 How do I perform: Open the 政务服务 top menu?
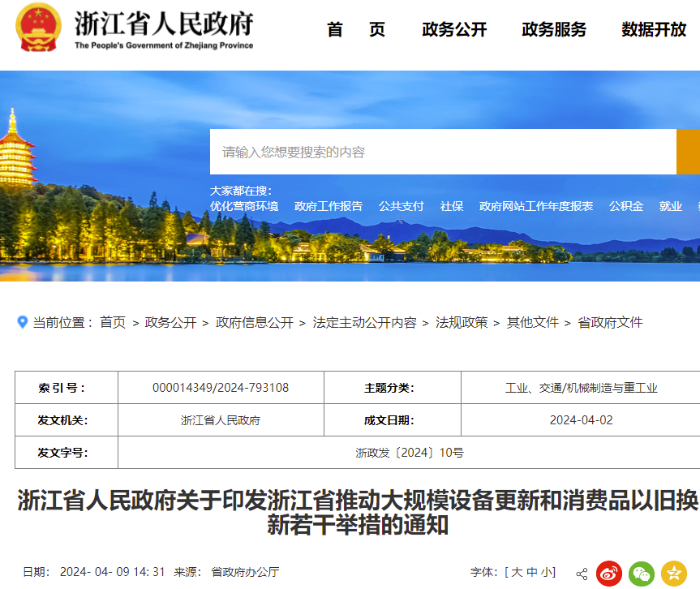point(554,30)
